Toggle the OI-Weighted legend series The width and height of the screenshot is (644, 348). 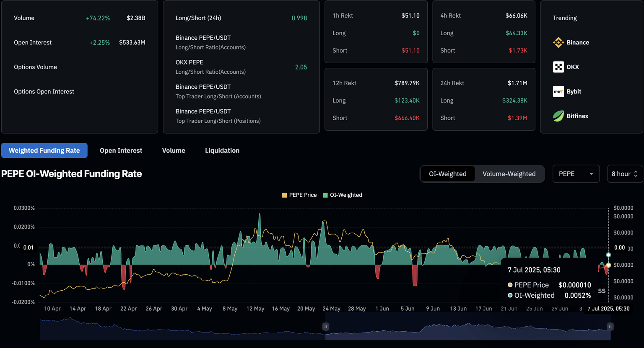pos(343,195)
